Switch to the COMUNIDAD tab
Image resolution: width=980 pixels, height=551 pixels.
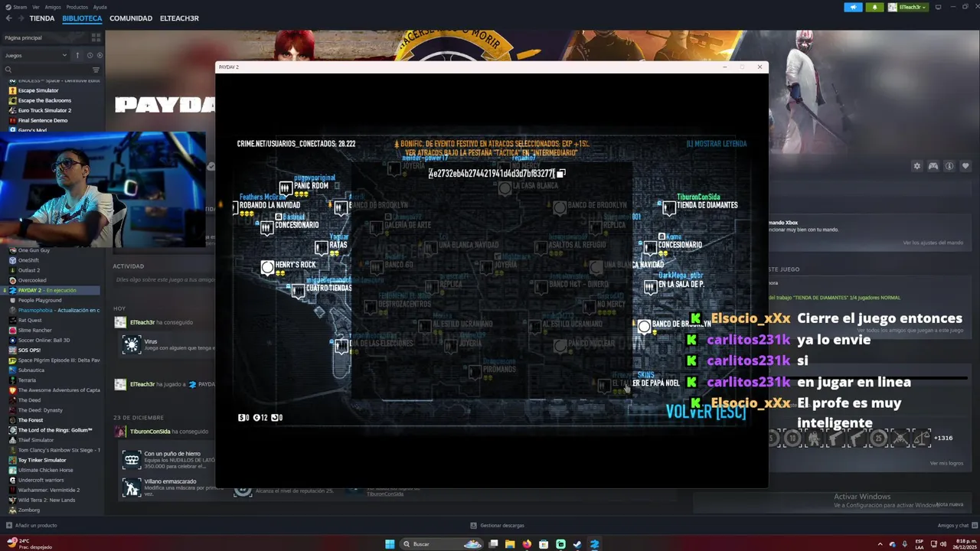[131, 18]
